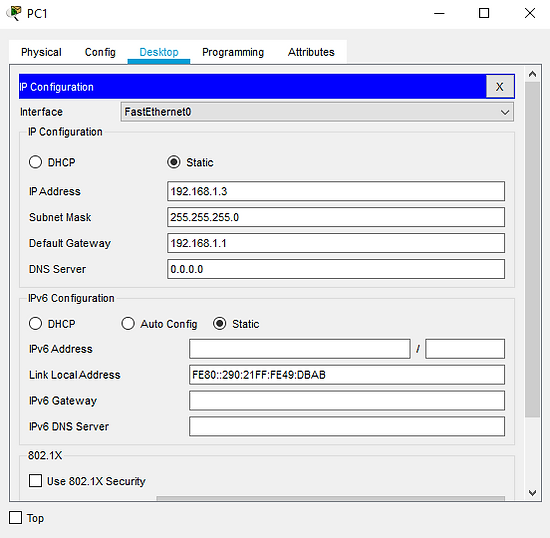The height and width of the screenshot is (538, 550).
Task: Close the IP Configuration panel with X
Action: coord(499,86)
